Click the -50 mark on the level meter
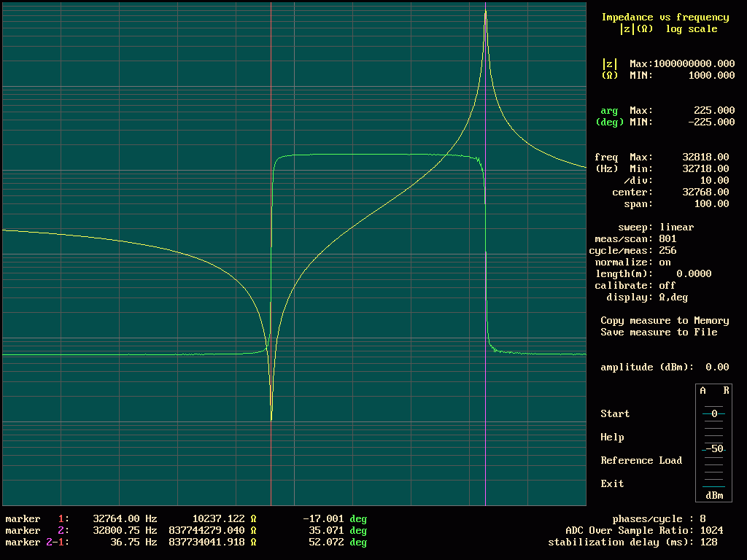747x560 pixels. point(714,449)
